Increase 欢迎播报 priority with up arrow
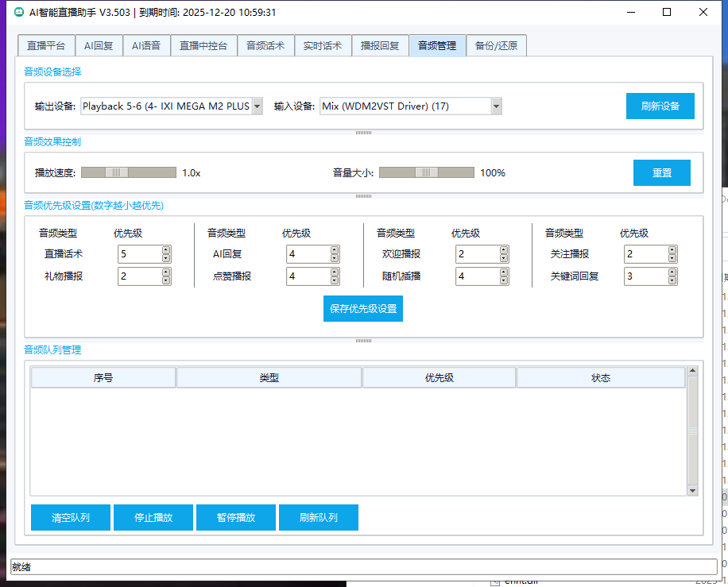Screen dimensions: 728x587 (x=504, y=250)
